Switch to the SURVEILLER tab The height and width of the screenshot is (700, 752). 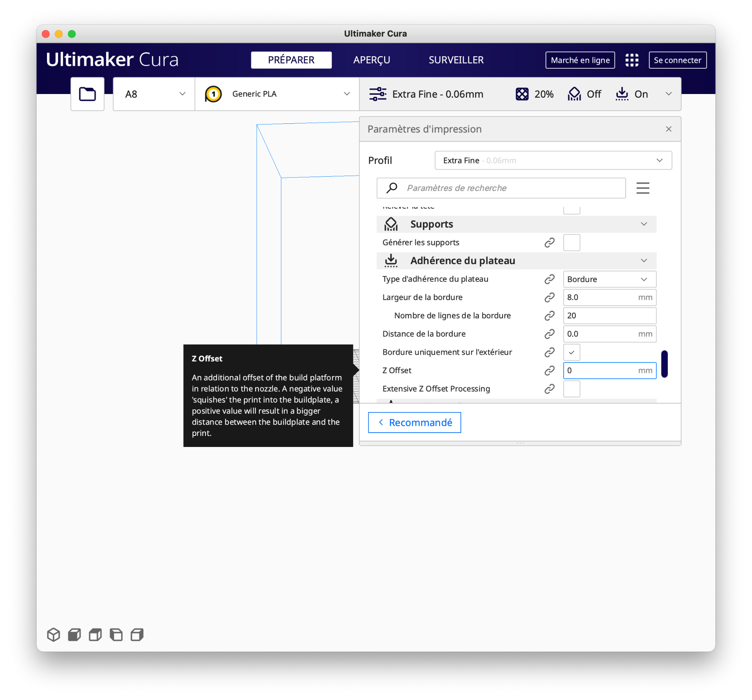coord(456,60)
